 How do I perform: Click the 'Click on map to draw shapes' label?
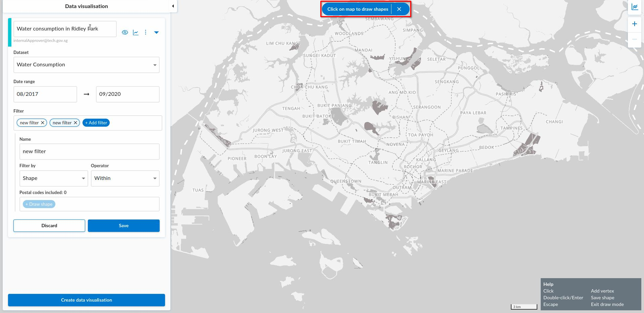pyautogui.click(x=358, y=9)
